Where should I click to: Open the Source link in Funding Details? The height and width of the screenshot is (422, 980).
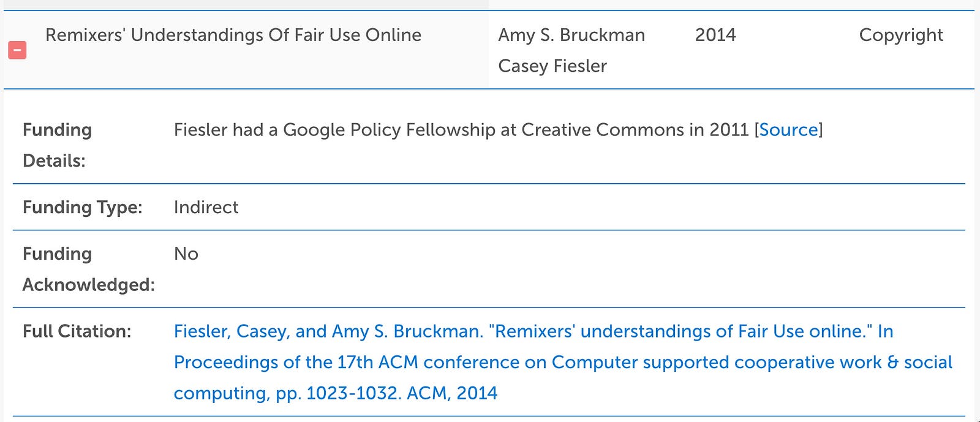click(x=788, y=130)
